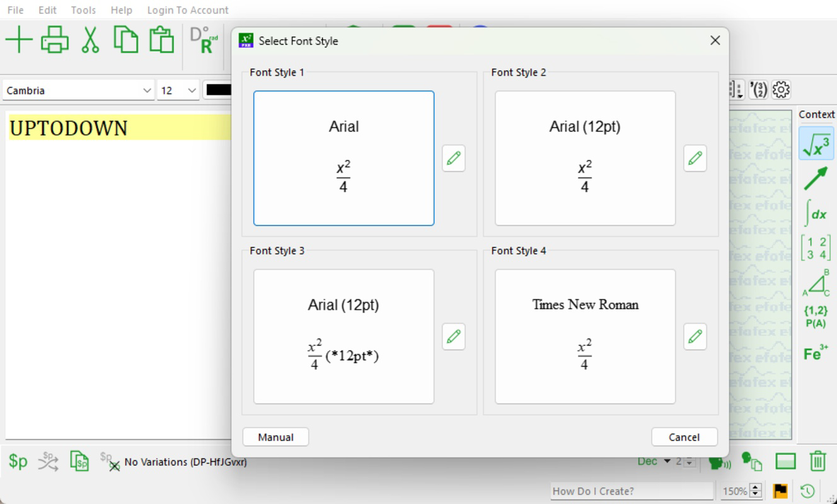This screenshot has width=837, height=504.
Task: Edit Font Style 1 with pencil icon
Action: click(x=454, y=159)
